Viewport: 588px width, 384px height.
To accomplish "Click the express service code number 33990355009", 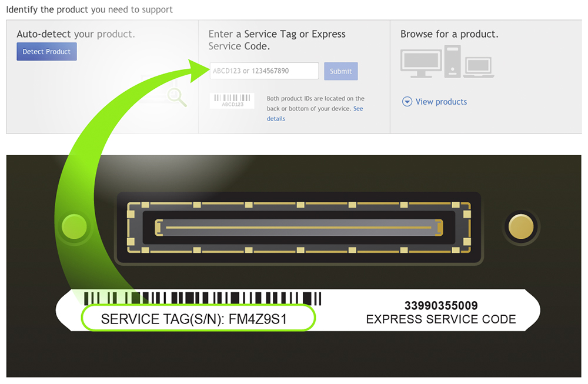I will (x=441, y=306).
